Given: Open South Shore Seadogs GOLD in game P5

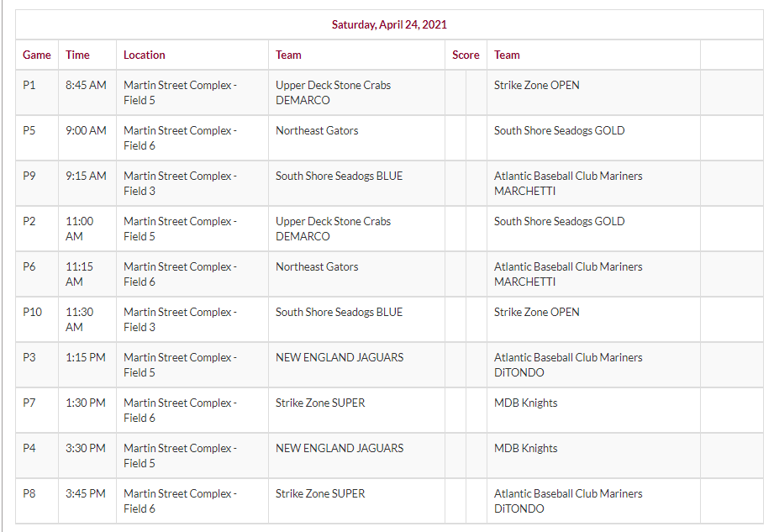Looking at the screenshot, I should pos(559,130).
